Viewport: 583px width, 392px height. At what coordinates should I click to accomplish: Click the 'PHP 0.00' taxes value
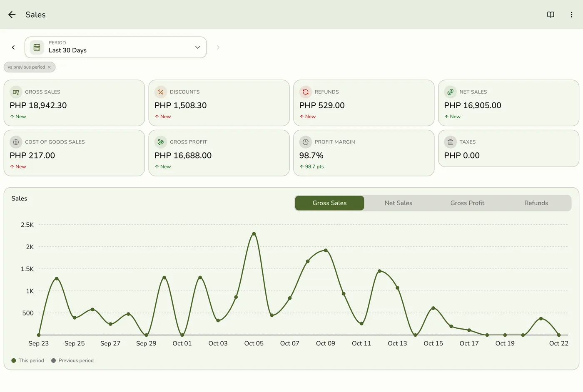[x=462, y=156]
